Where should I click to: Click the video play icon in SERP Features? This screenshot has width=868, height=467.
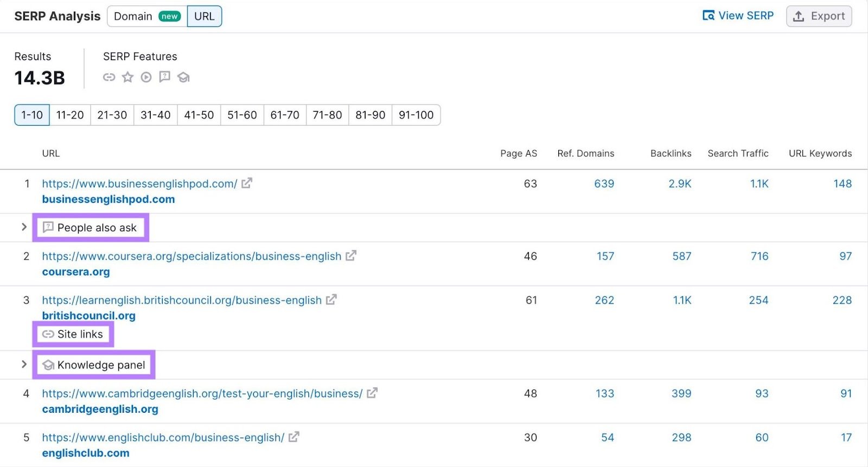146,77
